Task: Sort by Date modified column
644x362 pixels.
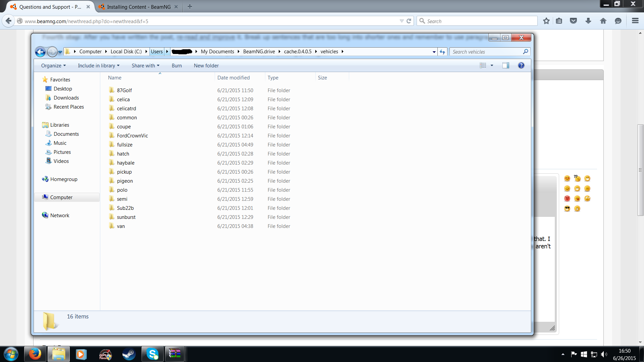Action: point(240,77)
